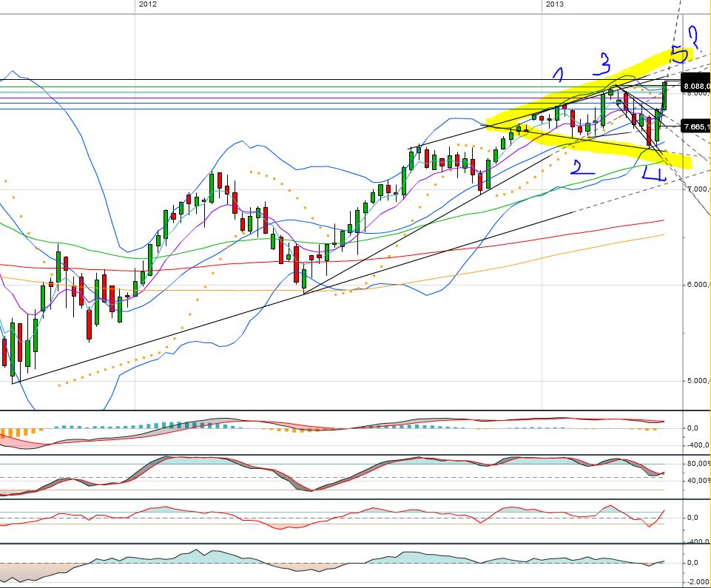
Task: Click the 6.000,0 price axis label
Action: click(698, 285)
